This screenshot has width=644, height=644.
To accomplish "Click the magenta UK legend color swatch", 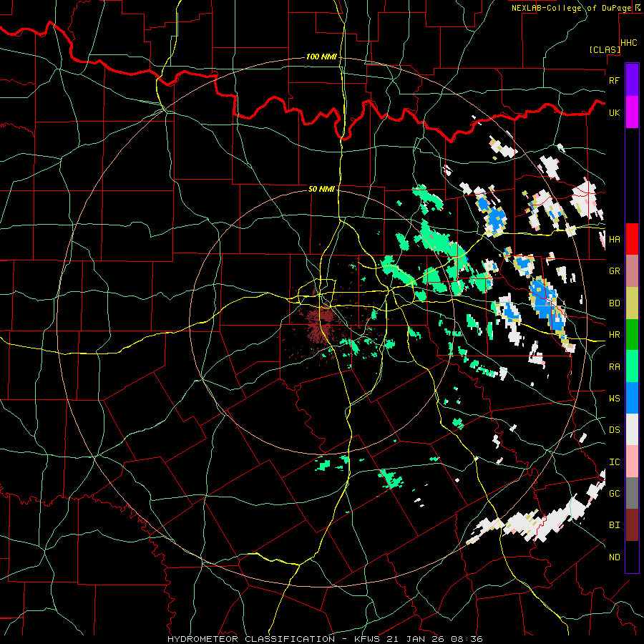I will click(632, 112).
